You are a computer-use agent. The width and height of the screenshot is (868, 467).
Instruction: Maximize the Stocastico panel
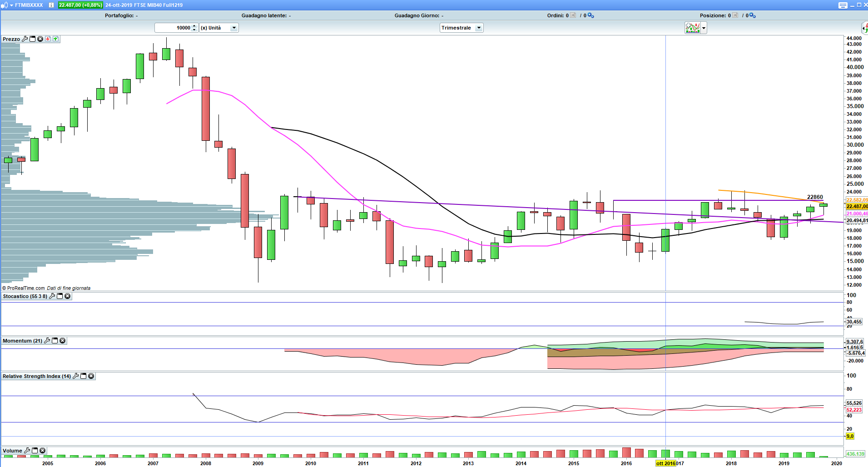point(60,296)
